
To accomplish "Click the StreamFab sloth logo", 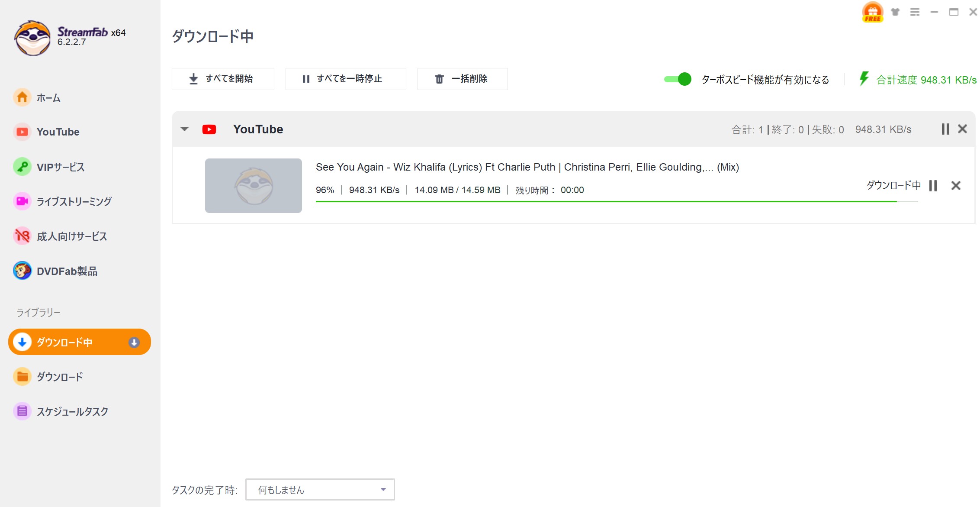I will [32, 38].
